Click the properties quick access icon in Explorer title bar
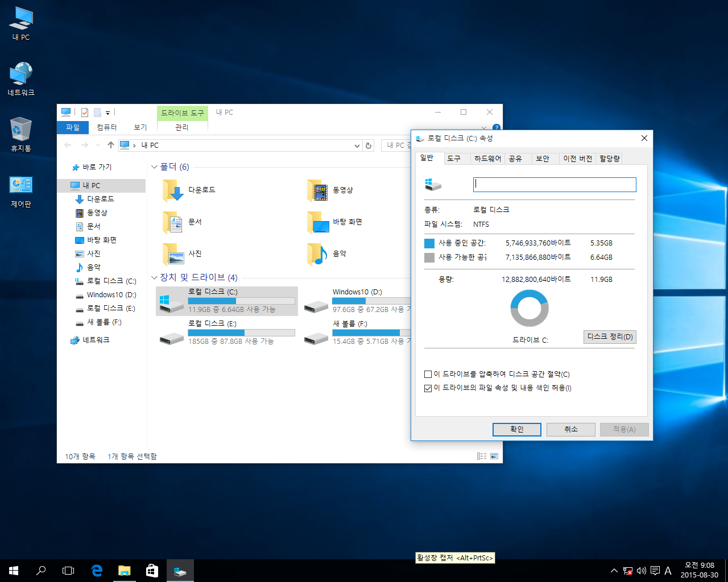Image resolution: width=728 pixels, height=582 pixels. 85,113
